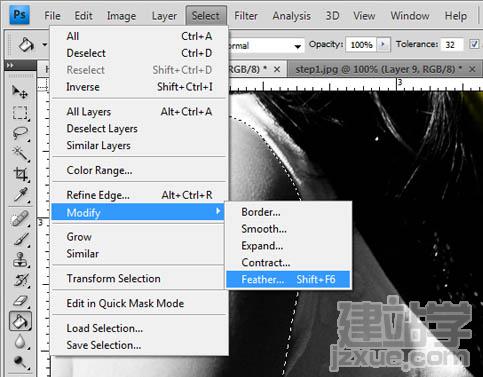Viewport: 483px width, 377px height.
Task: Choose Deselect Layers menu item
Action: click(x=139, y=128)
